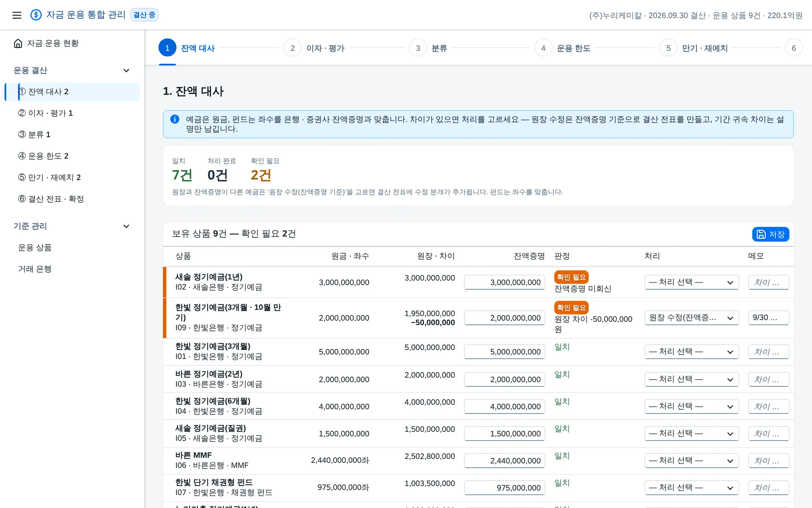Click the home icon beside 자금 운용 현황

pyautogui.click(x=18, y=43)
